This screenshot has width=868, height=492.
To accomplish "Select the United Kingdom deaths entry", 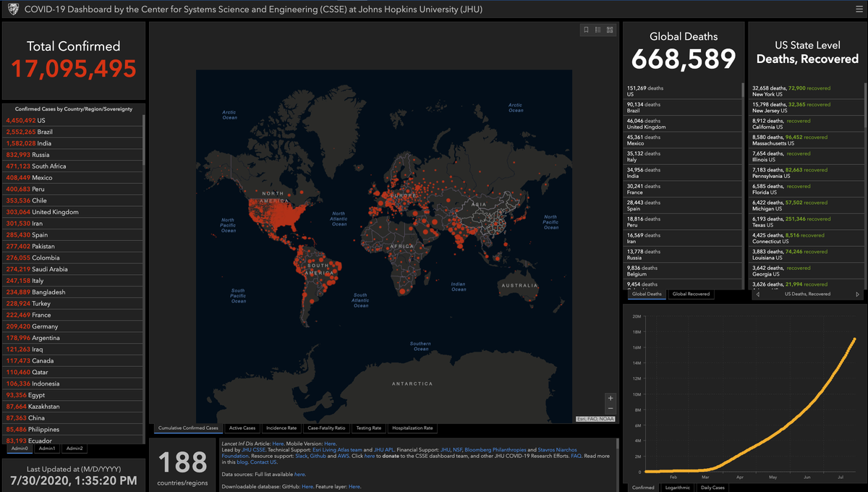I will 683,124.
